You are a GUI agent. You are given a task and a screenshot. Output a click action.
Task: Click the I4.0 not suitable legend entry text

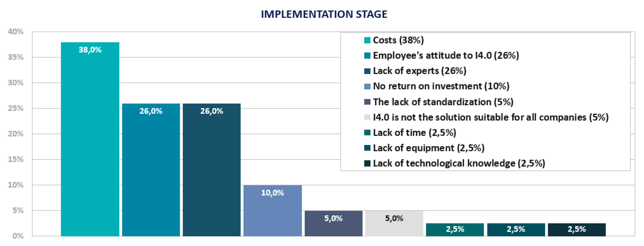(x=491, y=117)
